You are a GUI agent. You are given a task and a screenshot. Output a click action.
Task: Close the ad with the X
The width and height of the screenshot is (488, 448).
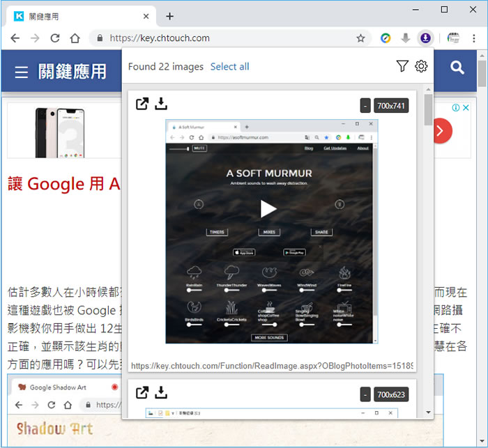[466, 107]
